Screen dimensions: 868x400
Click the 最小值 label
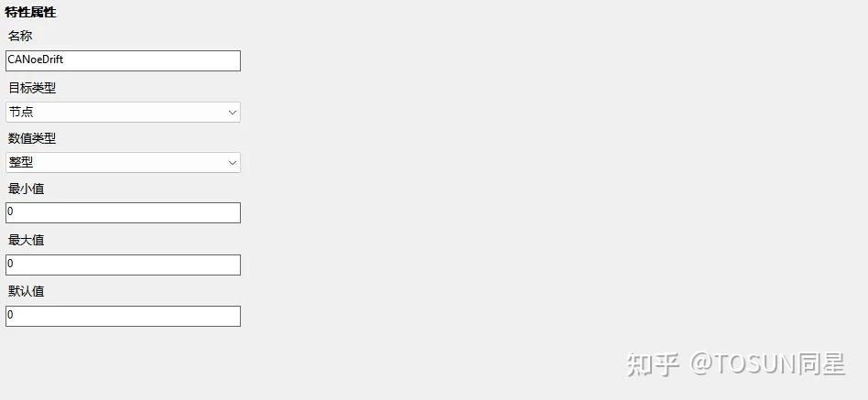(x=26, y=189)
